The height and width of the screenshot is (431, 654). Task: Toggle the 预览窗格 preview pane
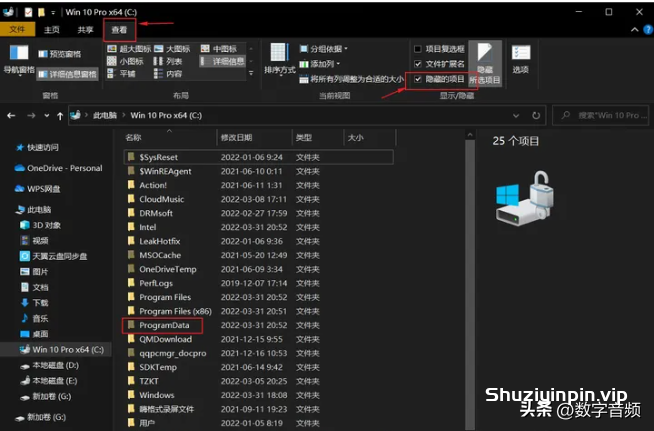(59, 54)
